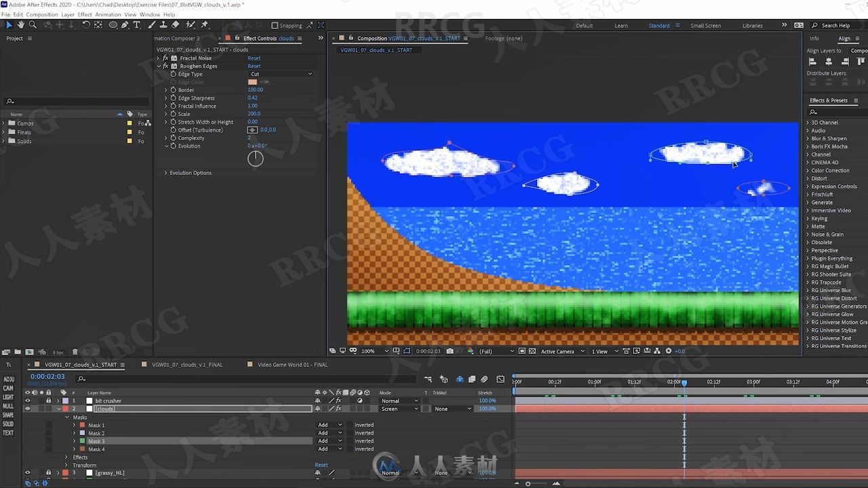Open the clouds layer blending mode dropdown
The height and width of the screenshot is (488, 868).
(399, 409)
